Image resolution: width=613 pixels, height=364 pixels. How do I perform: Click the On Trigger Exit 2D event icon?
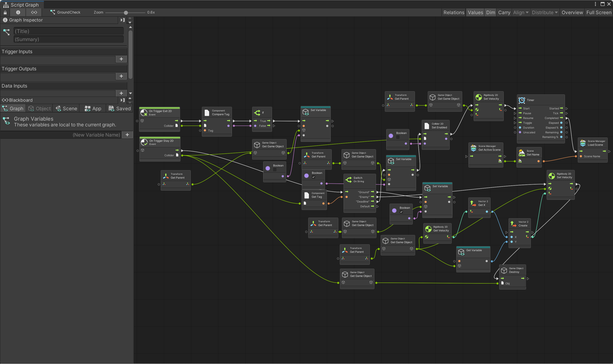pos(144,113)
